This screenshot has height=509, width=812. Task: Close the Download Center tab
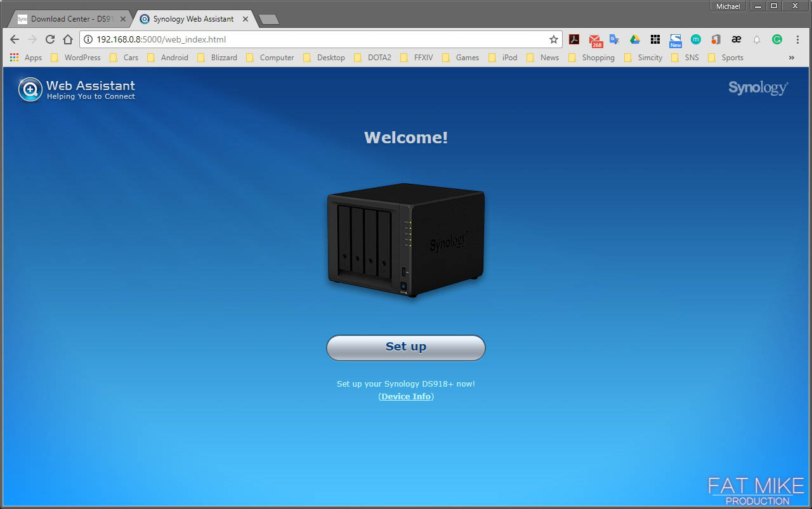(123, 19)
